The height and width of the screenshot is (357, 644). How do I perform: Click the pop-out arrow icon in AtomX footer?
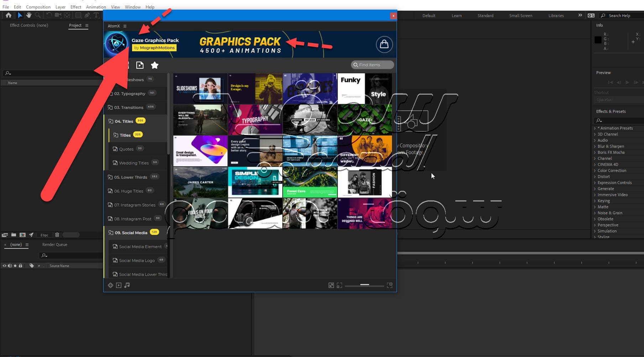pos(331,285)
